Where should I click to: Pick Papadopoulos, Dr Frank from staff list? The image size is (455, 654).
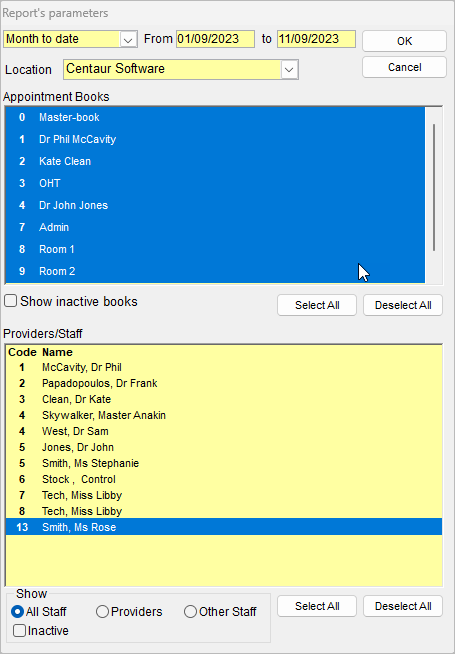click(224, 383)
